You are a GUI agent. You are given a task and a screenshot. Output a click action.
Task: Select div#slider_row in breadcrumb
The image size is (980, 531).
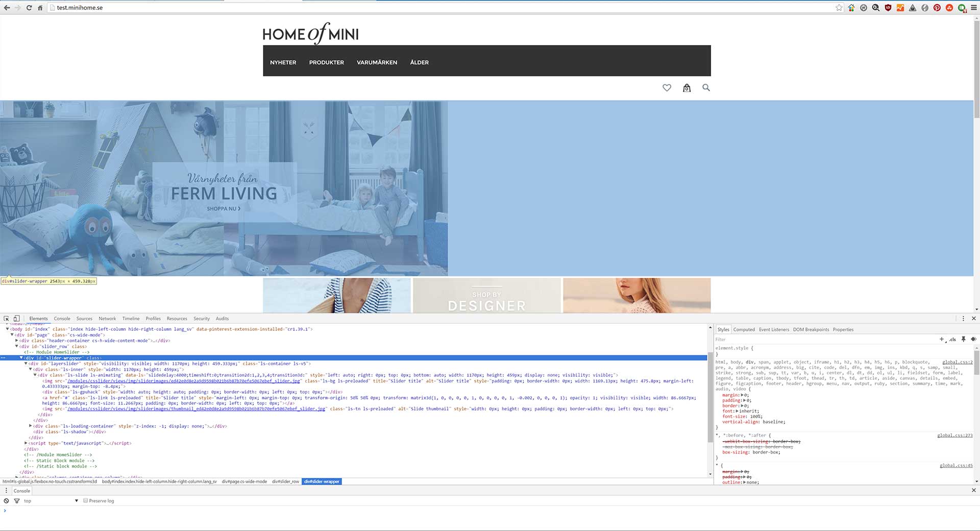285,481
